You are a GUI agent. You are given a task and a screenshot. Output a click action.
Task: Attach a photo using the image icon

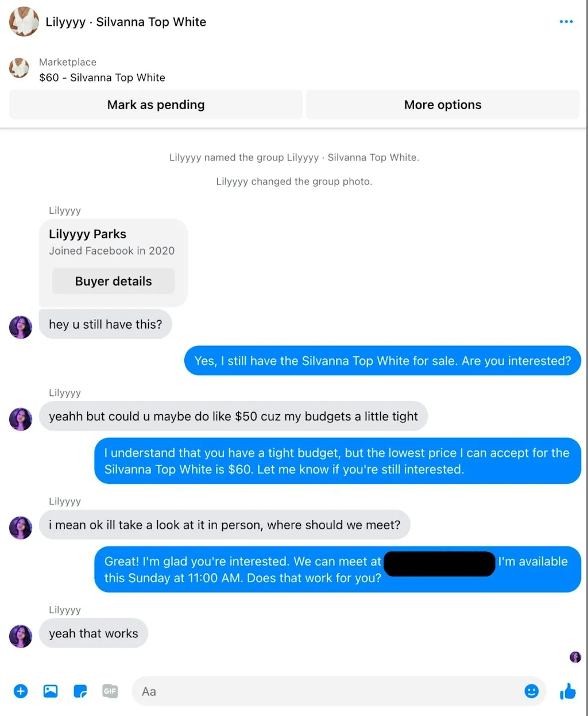[50, 691]
